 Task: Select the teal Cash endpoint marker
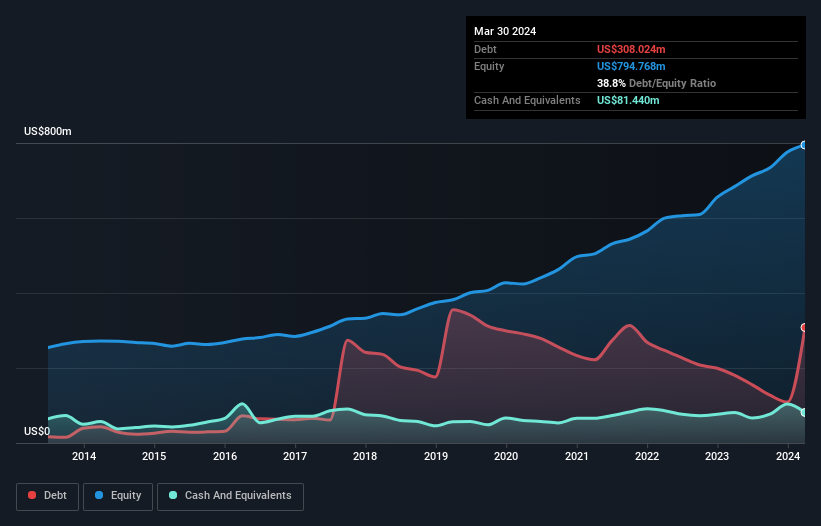[804, 412]
